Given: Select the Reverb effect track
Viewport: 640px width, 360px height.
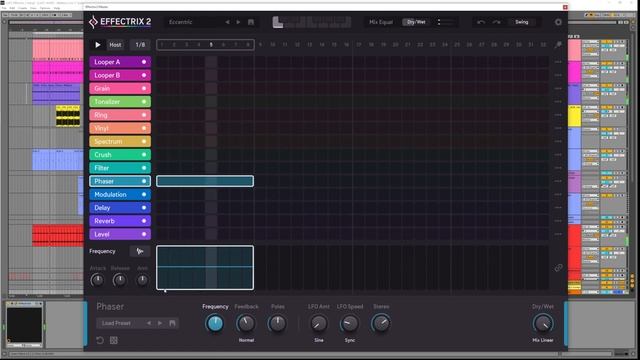Looking at the screenshot, I should [120, 221].
